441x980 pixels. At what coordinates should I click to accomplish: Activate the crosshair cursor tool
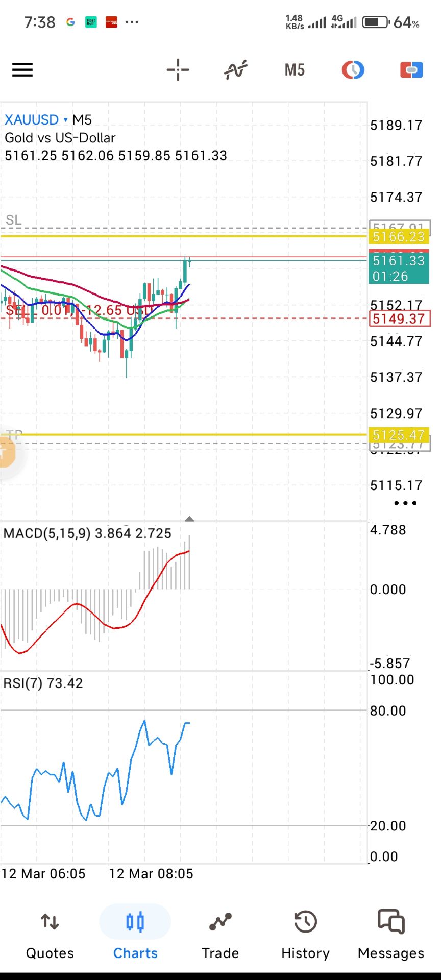tap(178, 70)
